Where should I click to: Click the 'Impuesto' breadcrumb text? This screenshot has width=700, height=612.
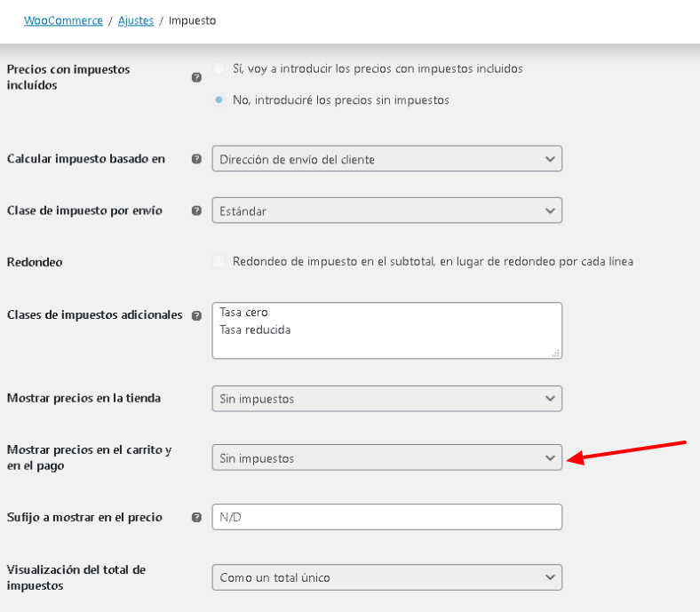pyautogui.click(x=193, y=20)
